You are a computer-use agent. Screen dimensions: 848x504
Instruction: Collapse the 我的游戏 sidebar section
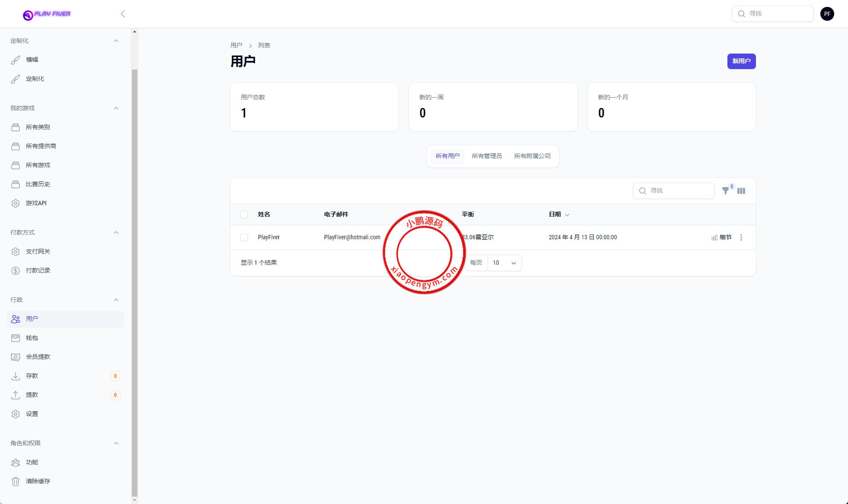click(116, 108)
